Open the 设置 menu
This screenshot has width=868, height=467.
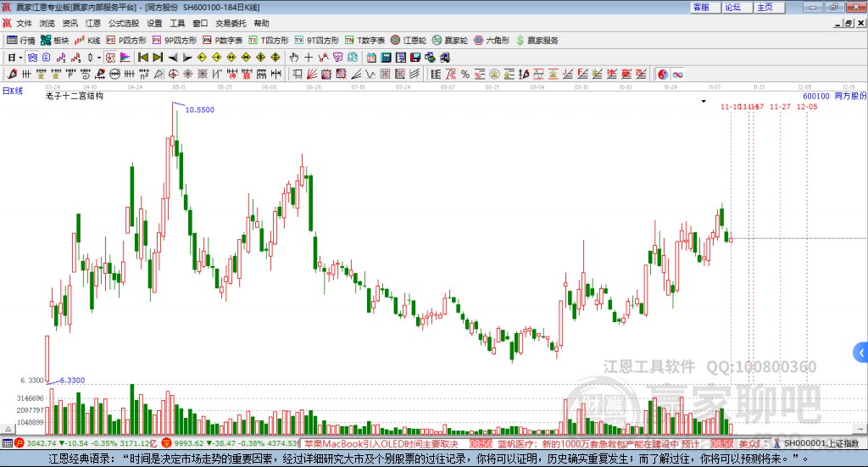coord(154,23)
